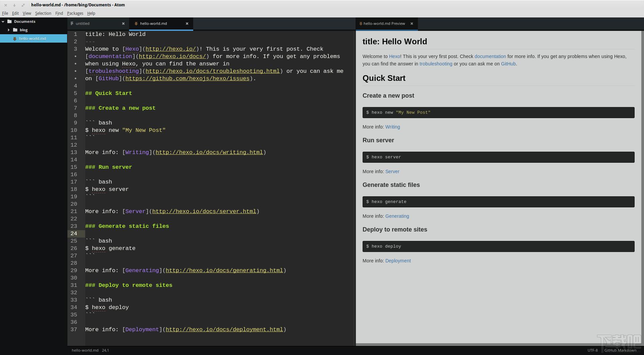Screen dimensions: 644x355
Task: Click line number 5 in the gutter
Action: click(x=75, y=93)
